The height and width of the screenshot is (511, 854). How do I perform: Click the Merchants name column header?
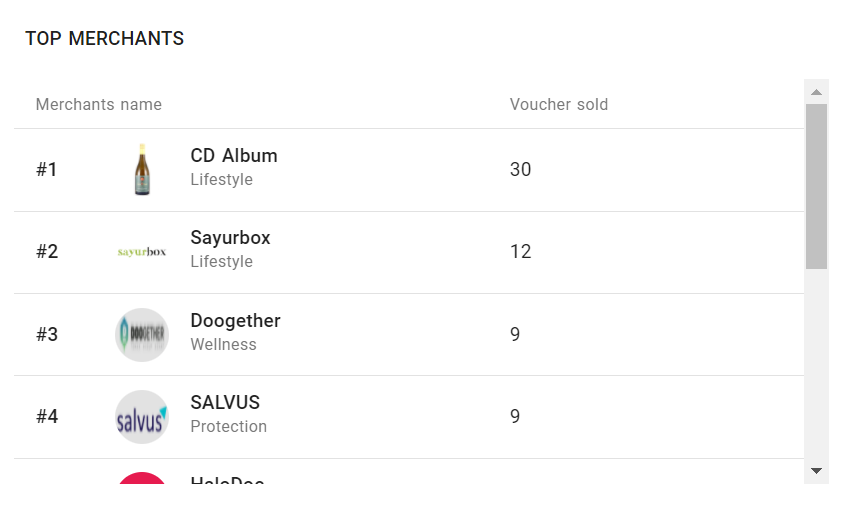(x=99, y=105)
